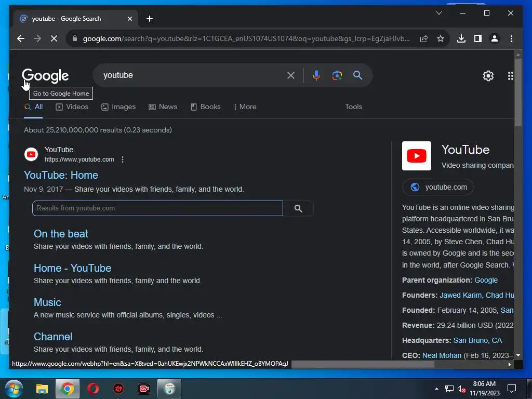
Task: Open youtube.com chip in knowledge panel
Action: tap(437, 187)
